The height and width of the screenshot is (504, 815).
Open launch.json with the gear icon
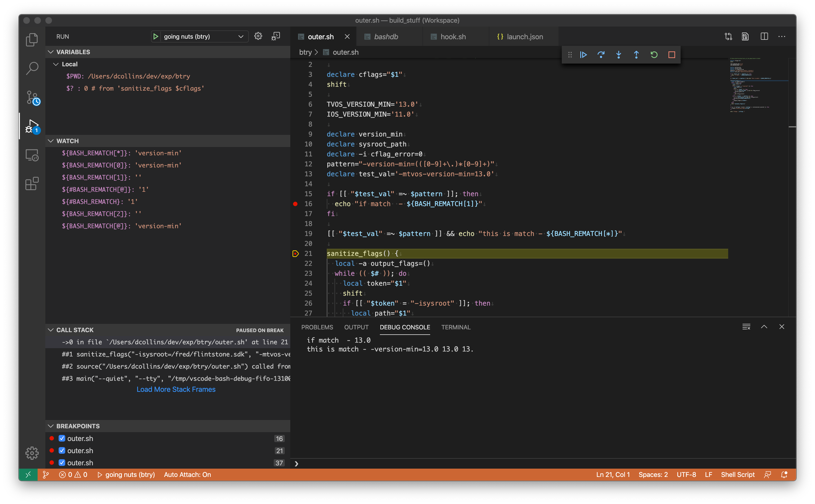click(258, 36)
